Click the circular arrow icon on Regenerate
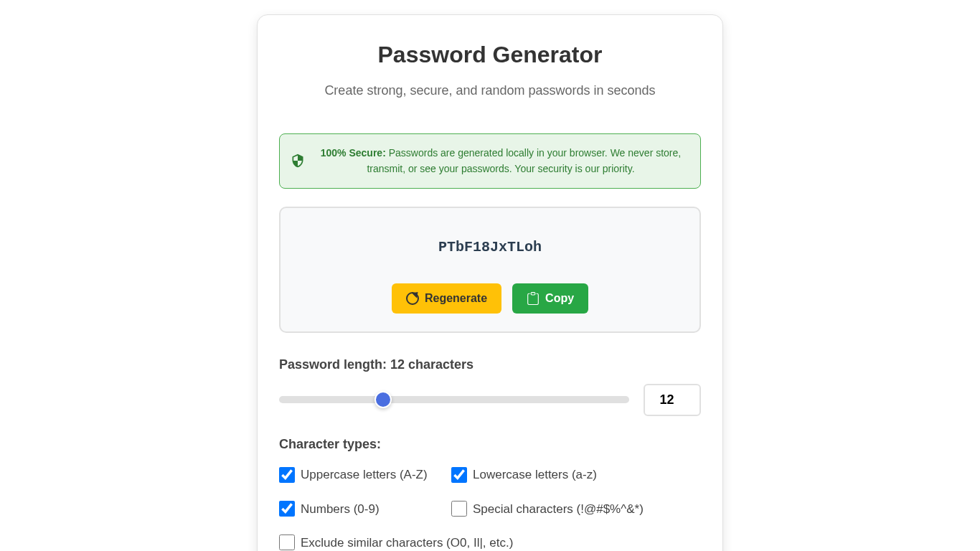This screenshot has width=980, height=551. pos(413,298)
